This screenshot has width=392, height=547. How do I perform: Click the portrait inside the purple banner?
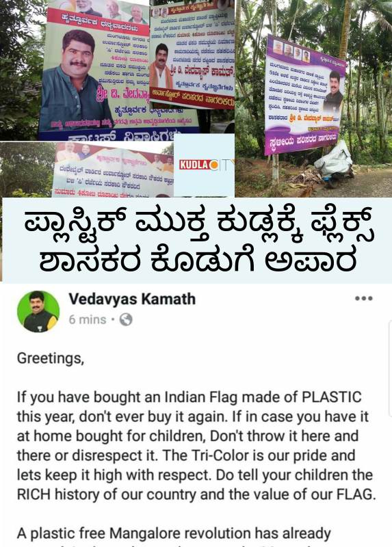(x=333, y=92)
